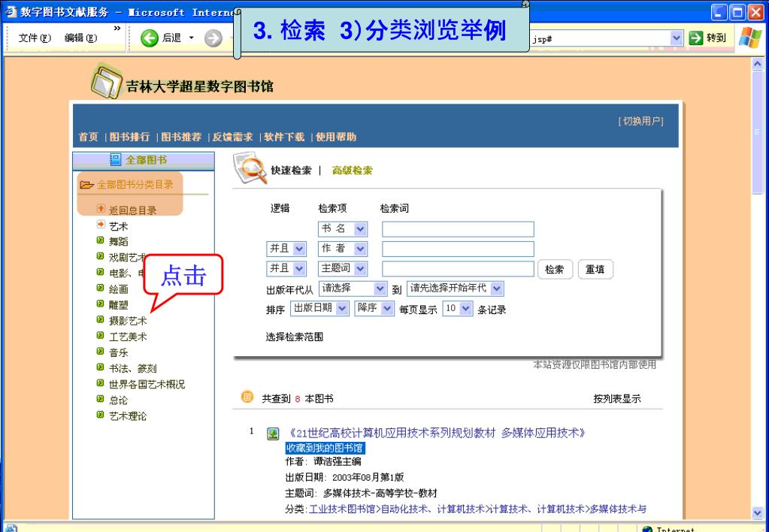Screen dimensions: 769x532
Task: Click the library logo icon at page top
Action: tap(107, 81)
